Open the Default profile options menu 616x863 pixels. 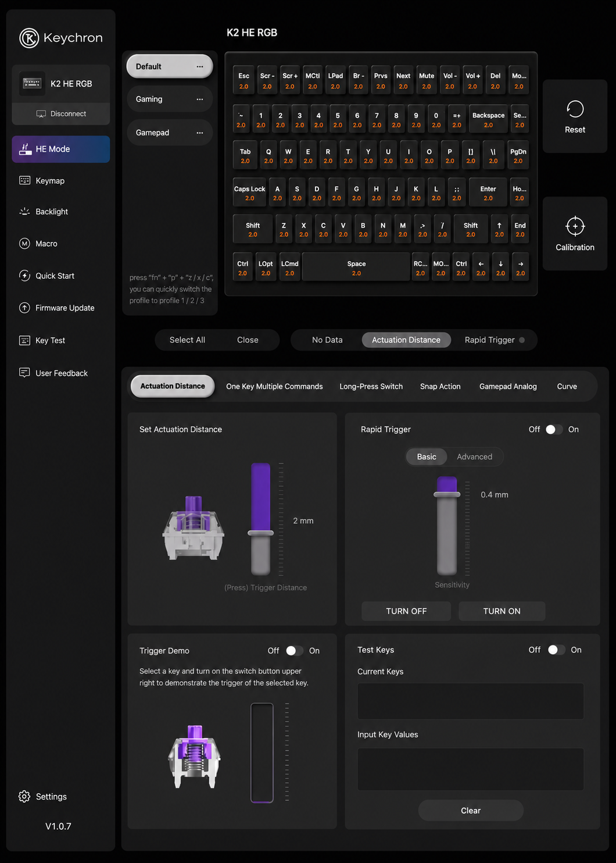pos(200,66)
